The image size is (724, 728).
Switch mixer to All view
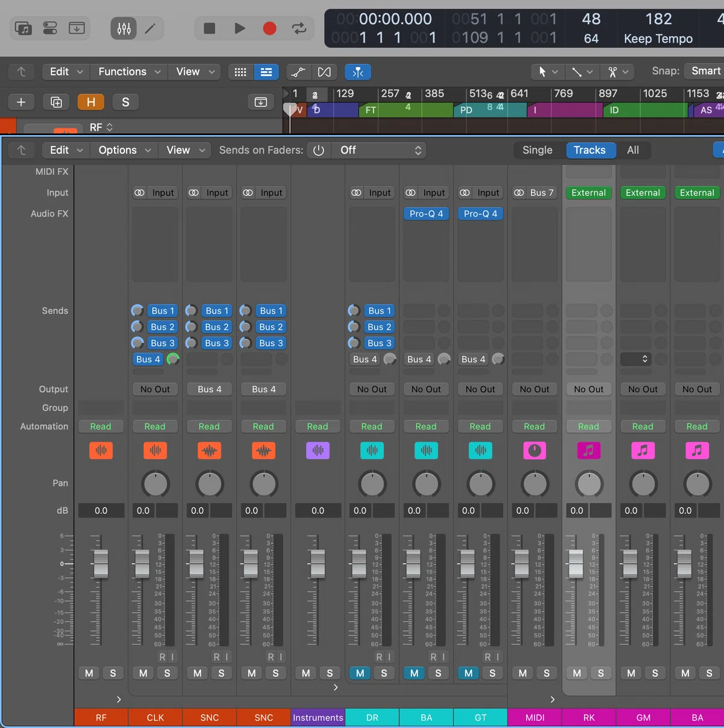tap(633, 150)
